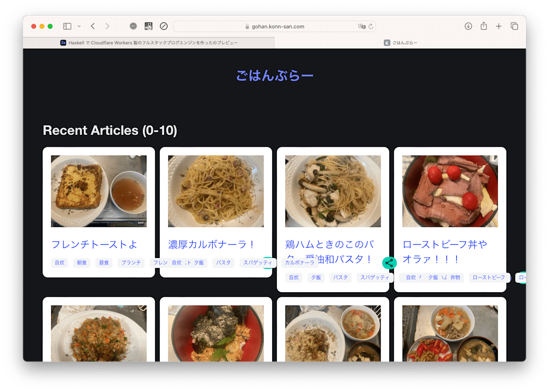Go back to the previous page

click(93, 27)
